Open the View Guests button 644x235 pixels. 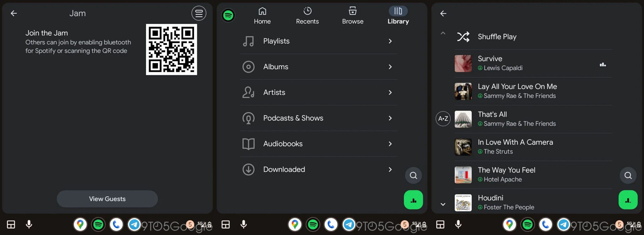[x=107, y=199]
